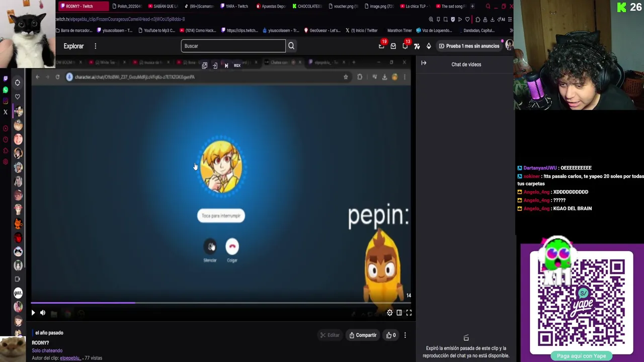Open clip options three-dot menu
The width and height of the screenshot is (644, 362).
[405, 335]
